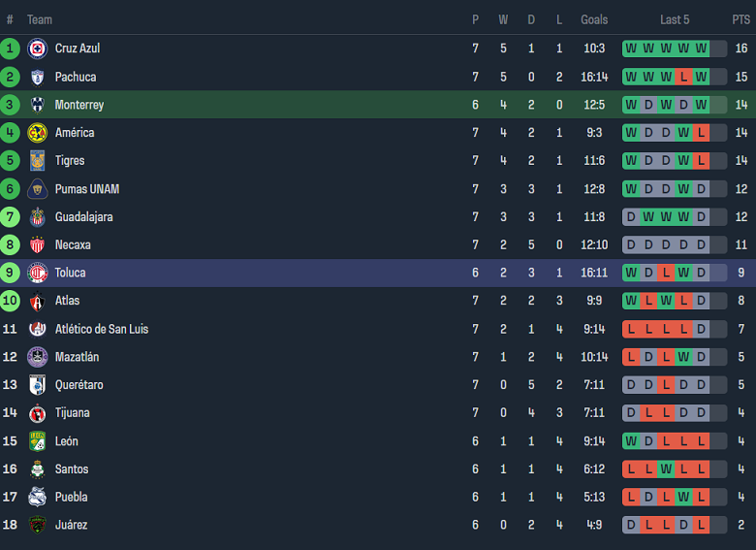Click Pachuca's red loss badge in Last 5
756x550 pixels.
point(683,77)
